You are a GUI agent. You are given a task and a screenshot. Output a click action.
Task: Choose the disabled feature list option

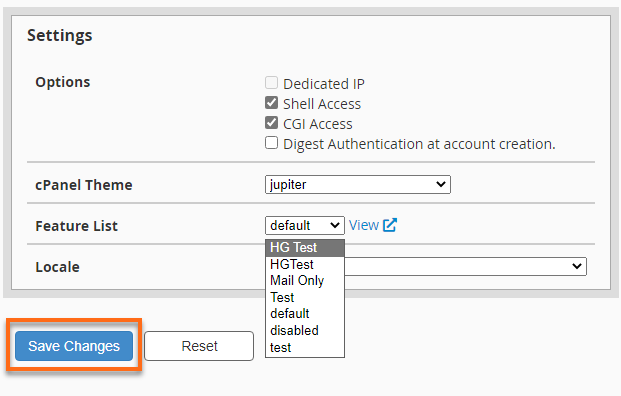[x=305, y=330]
